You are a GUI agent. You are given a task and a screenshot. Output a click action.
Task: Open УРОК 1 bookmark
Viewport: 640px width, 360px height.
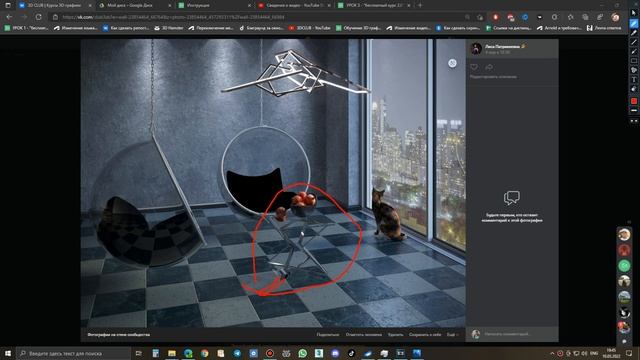pos(26,28)
